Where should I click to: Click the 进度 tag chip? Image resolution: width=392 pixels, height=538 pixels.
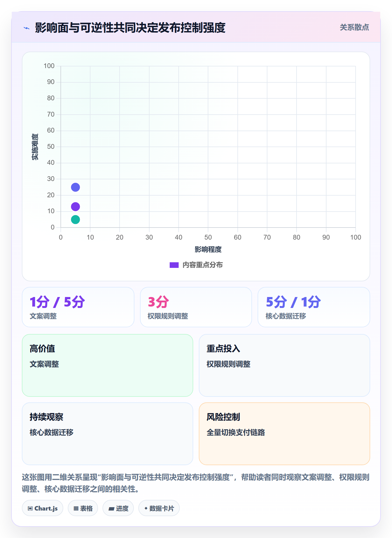tap(118, 508)
